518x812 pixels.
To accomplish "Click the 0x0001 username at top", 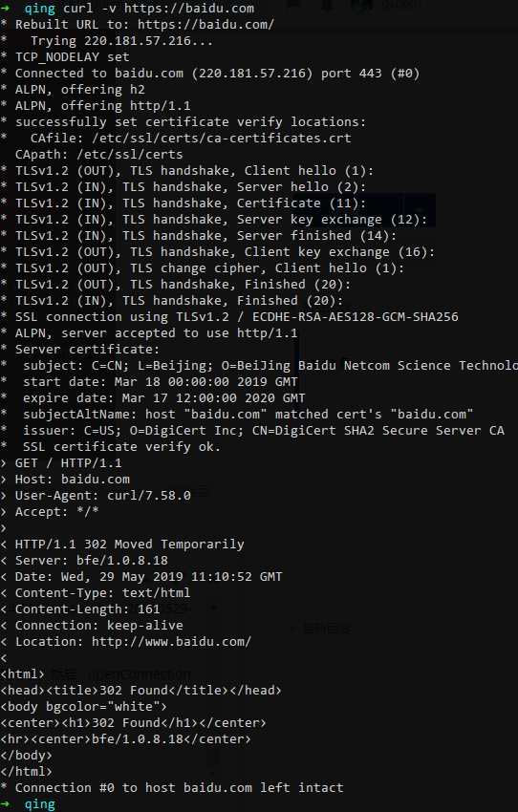I will pos(402,5).
